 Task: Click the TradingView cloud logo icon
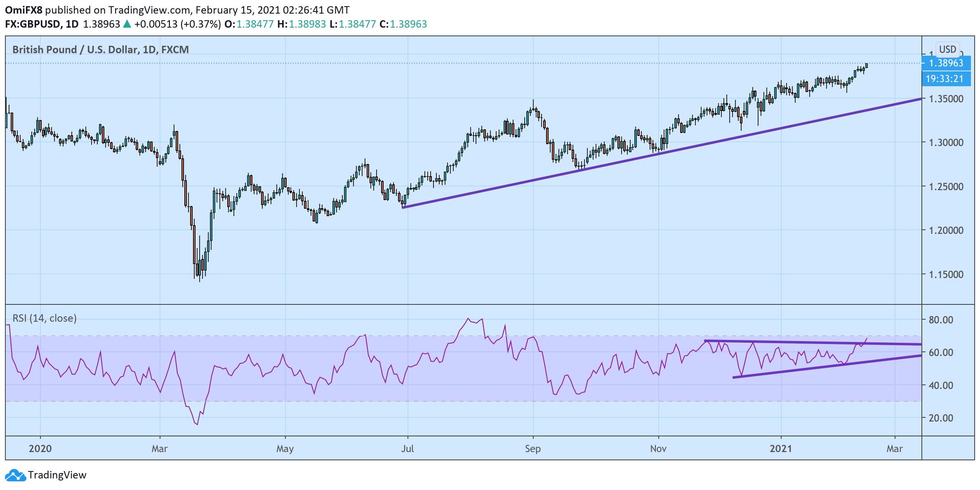click(16, 476)
